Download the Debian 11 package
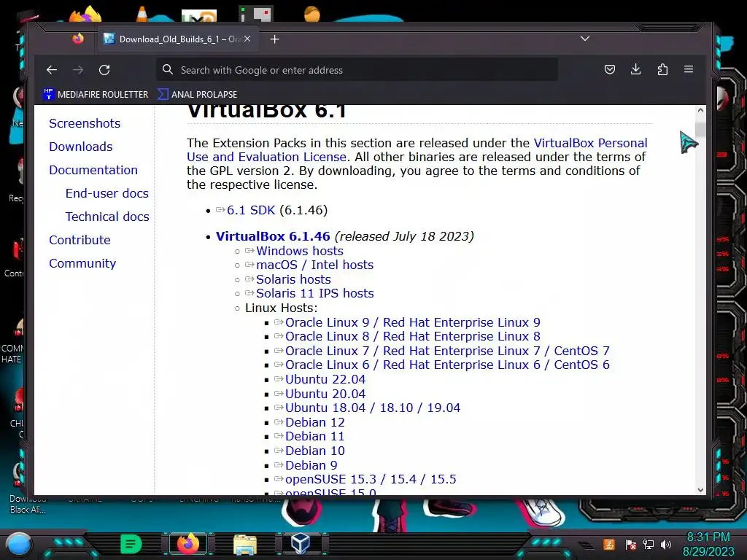Image resolution: width=747 pixels, height=560 pixels. coord(315,436)
